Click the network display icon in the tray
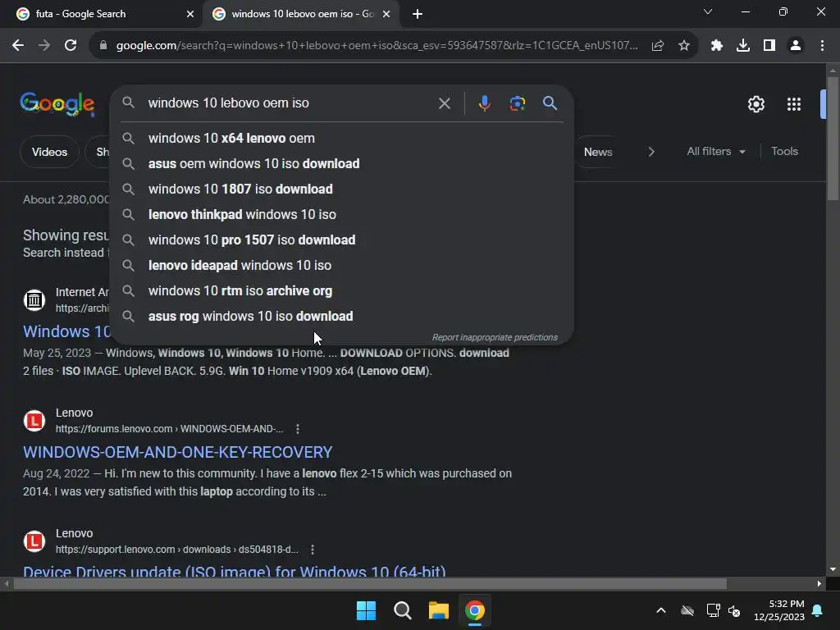Screen dimensions: 840x630 (713, 610)
